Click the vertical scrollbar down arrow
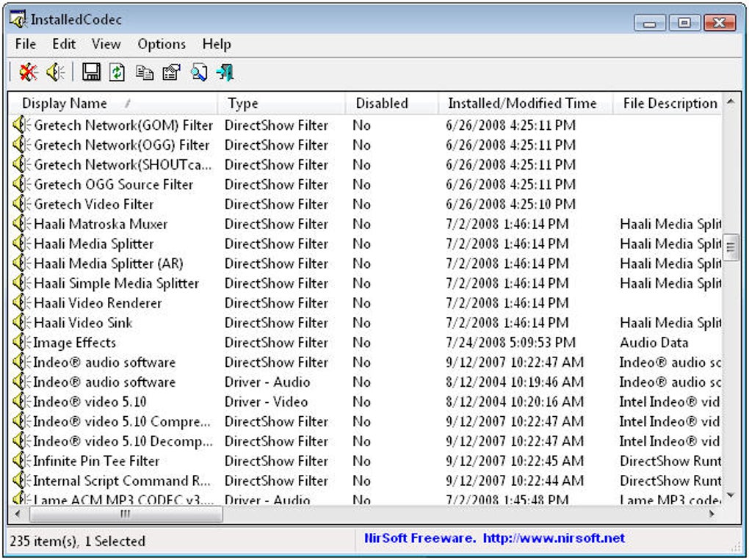 tap(731, 495)
